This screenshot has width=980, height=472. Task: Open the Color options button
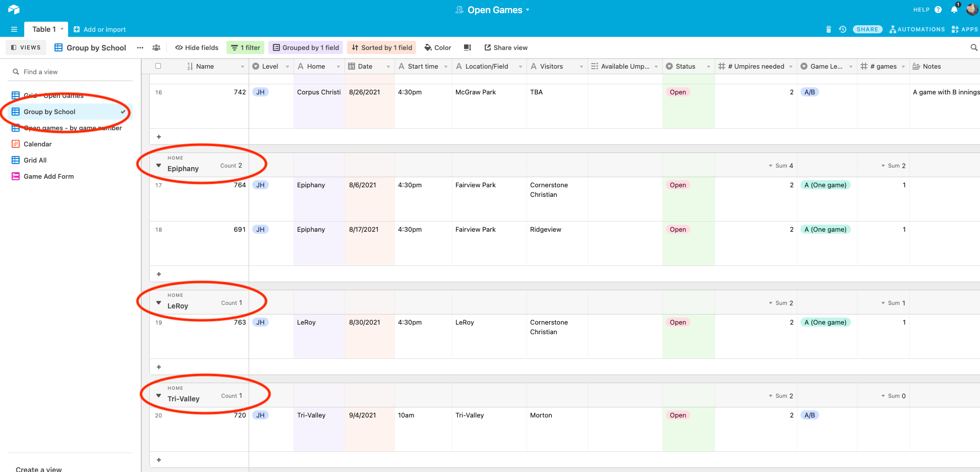(x=438, y=47)
